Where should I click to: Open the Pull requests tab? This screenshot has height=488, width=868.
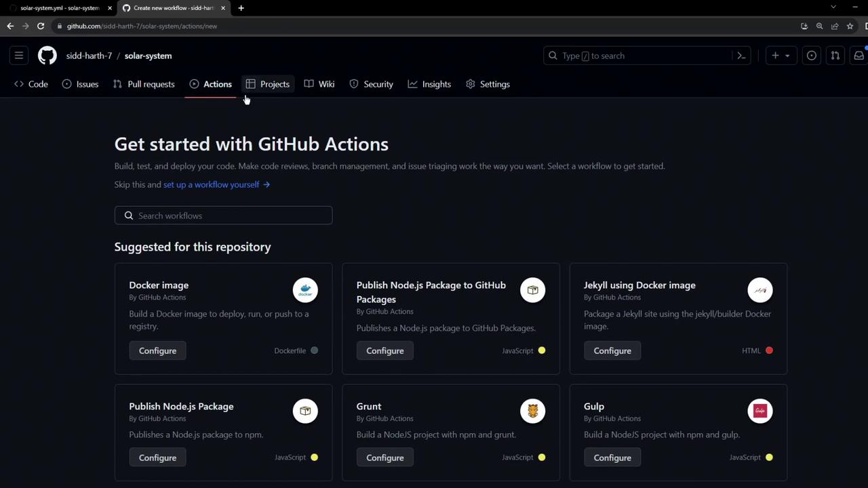(144, 84)
